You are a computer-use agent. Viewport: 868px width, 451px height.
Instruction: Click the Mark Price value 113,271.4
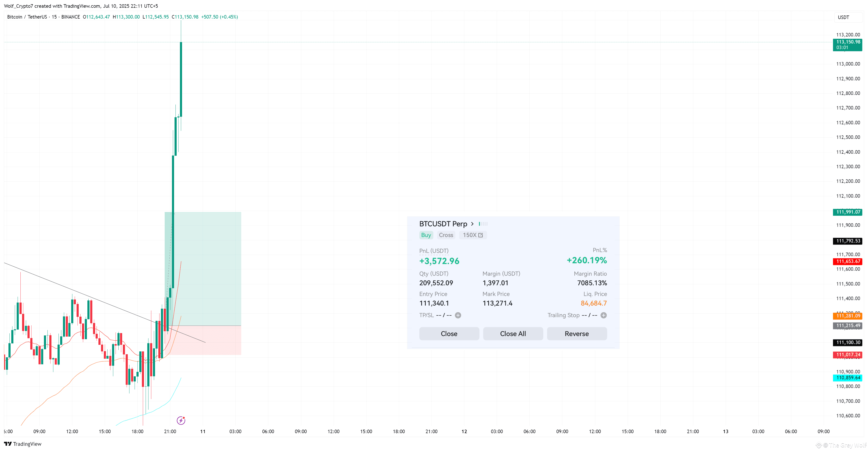(x=497, y=303)
